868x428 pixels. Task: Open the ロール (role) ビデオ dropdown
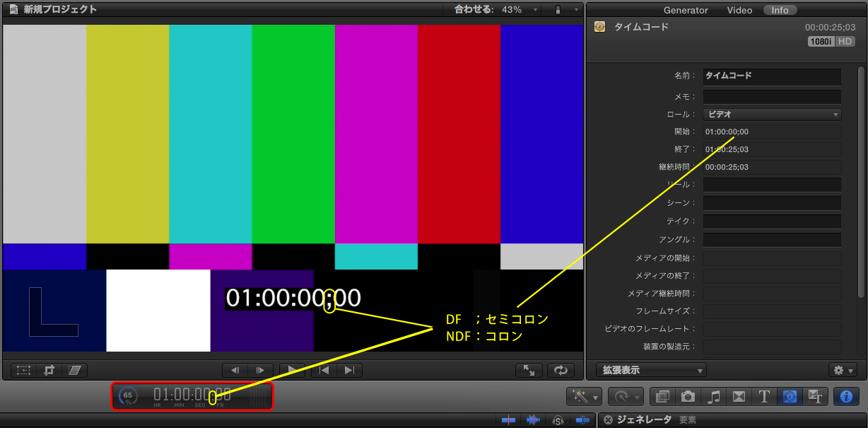point(772,114)
